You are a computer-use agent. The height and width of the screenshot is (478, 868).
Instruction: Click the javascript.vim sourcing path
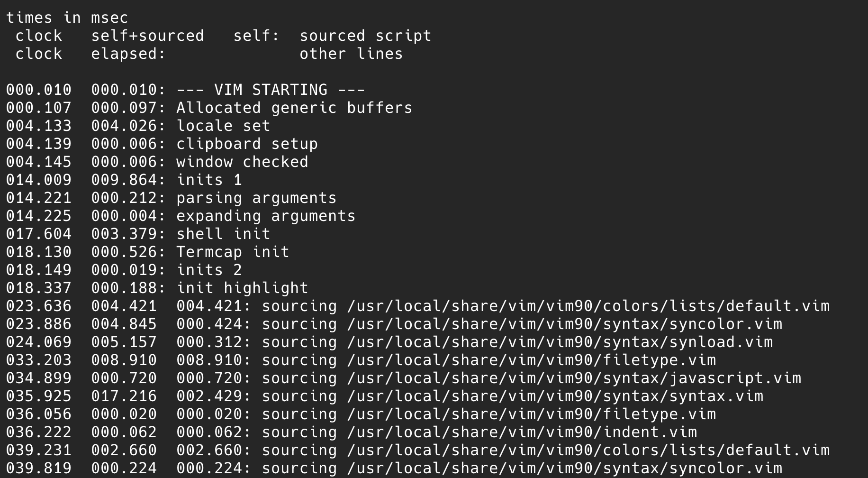coord(574,378)
